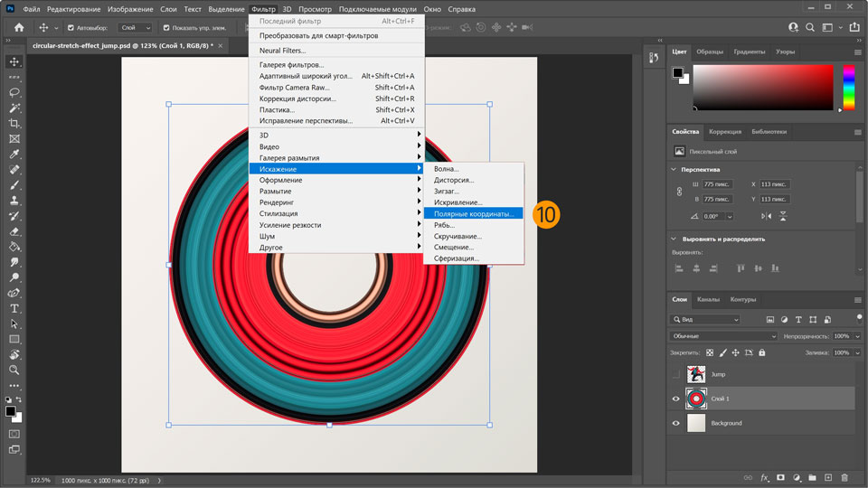Open the Изображение menu
The height and width of the screenshot is (488, 868).
coord(130,9)
